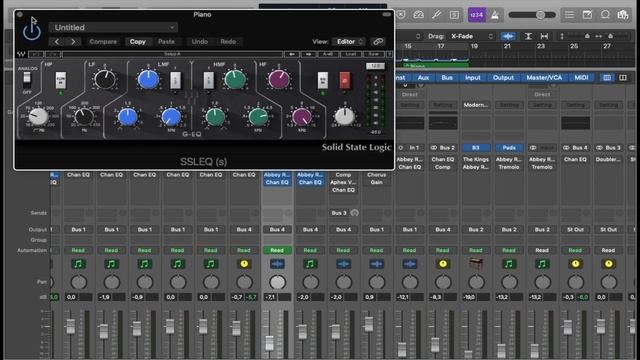The image size is (640, 360).
Task: Click the Paste button in plugin header
Action: click(x=166, y=42)
